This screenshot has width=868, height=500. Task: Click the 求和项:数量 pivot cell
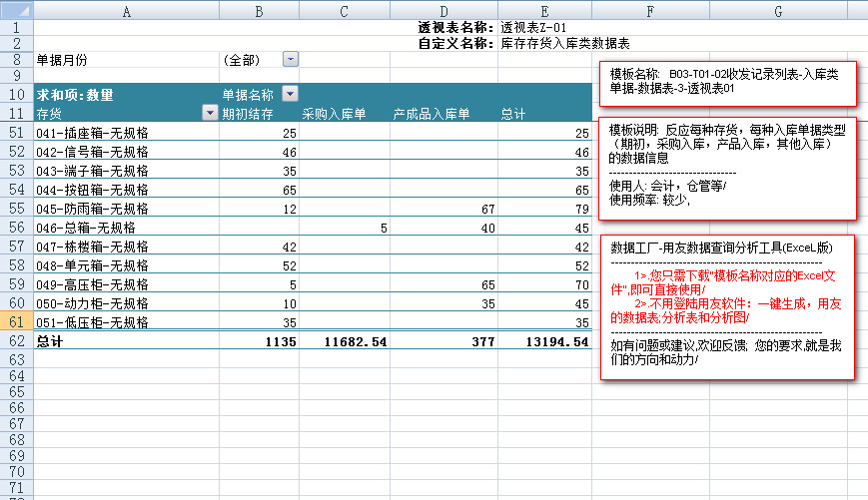click(76, 95)
